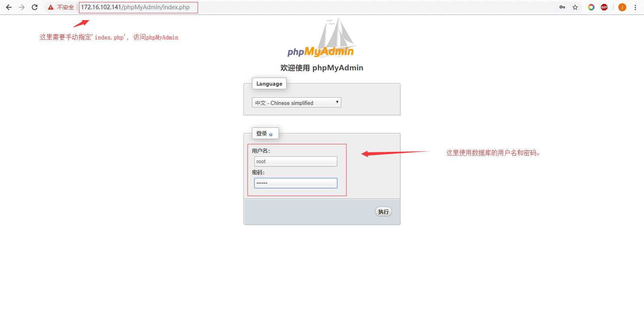Screen dimensions: 644x332
Task: Click the username field containing root
Action: 296,161
